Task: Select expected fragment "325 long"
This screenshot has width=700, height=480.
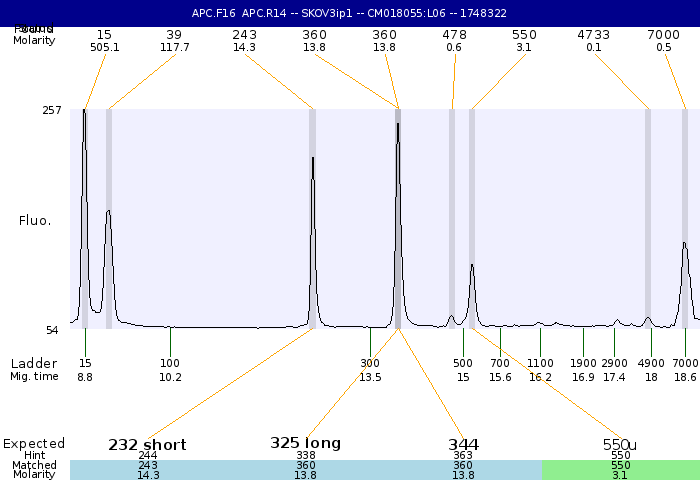Action: tap(305, 443)
